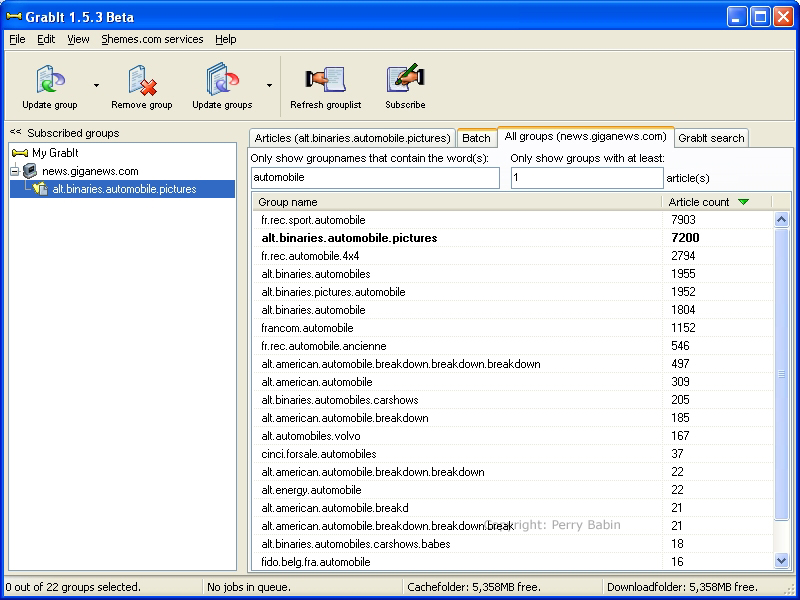Viewport: 800px width, 600px height.
Task: Maximize the GrabIt window
Action: point(760,17)
